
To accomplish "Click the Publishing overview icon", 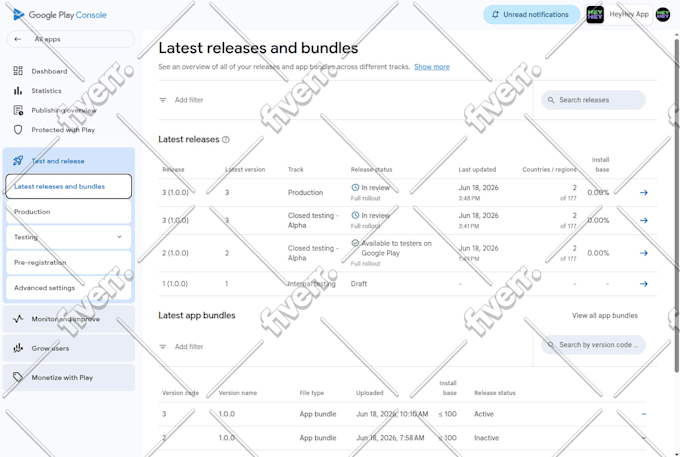I will (x=18, y=110).
